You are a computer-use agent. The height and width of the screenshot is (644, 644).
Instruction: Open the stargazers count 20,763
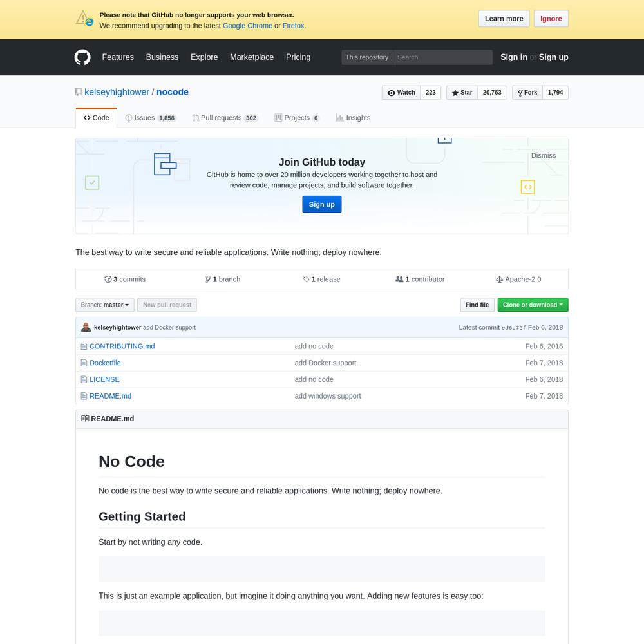tap(492, 92)
